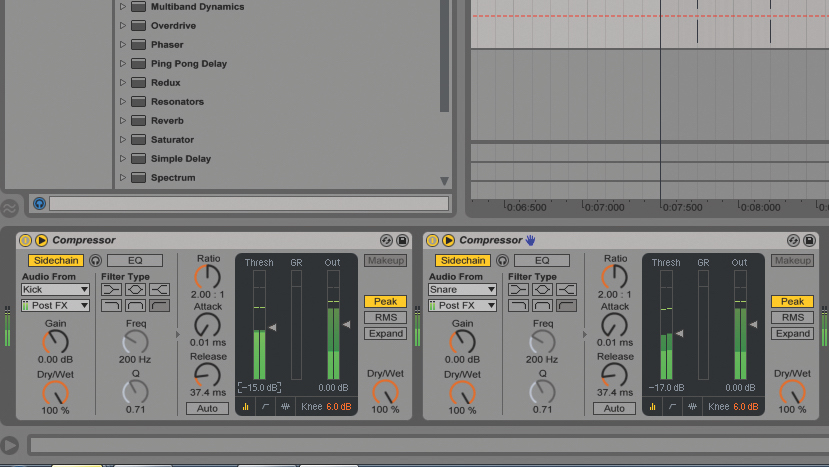Click save preset disk icon on Snare compressor
The height and width of the screenshot is (467, 829).
click(809, 240)
